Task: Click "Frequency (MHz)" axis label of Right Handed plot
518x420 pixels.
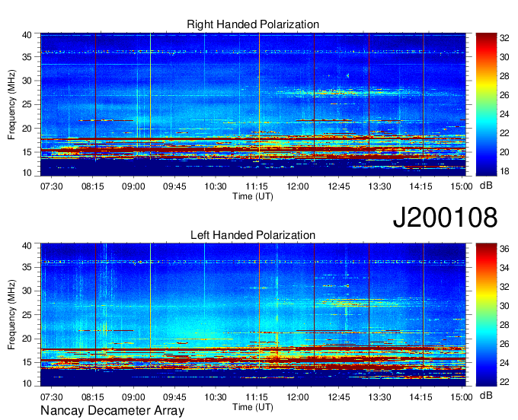Action: pos(11,104)
